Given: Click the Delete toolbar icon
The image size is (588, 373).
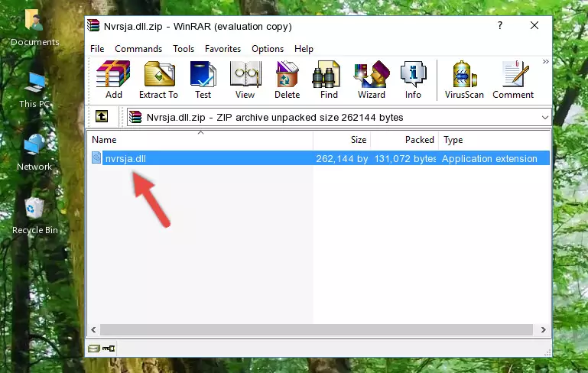Looking at the screenshot, I should [287, 79].
